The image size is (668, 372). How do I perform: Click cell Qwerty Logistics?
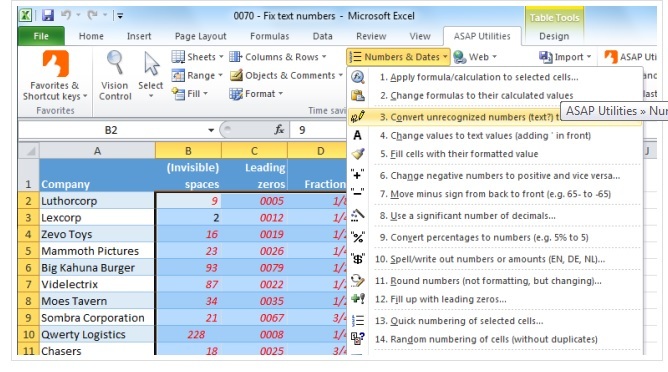(97, 335)
